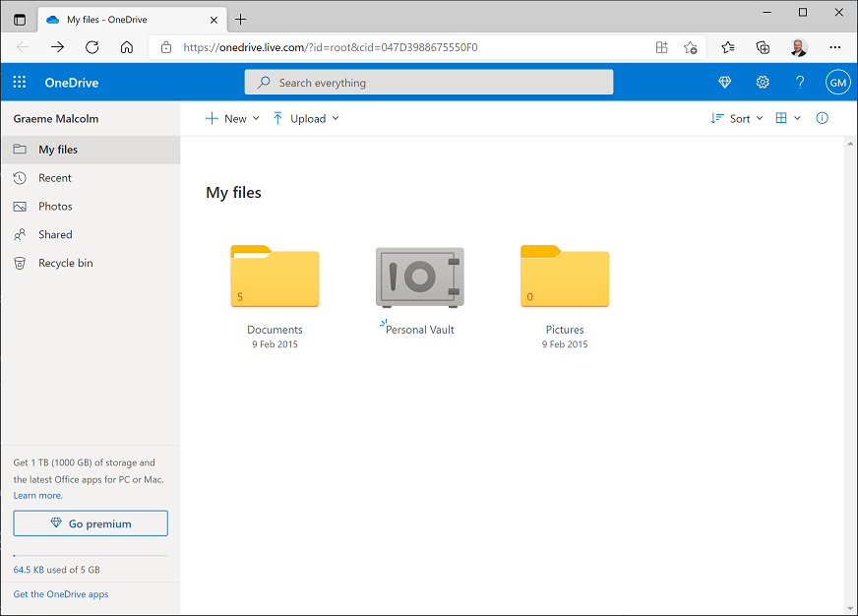The height and width of the screenshot is (616, 858).
Task: Click the Documents 9 Feb 2015 date
Action: pos(275,344)
